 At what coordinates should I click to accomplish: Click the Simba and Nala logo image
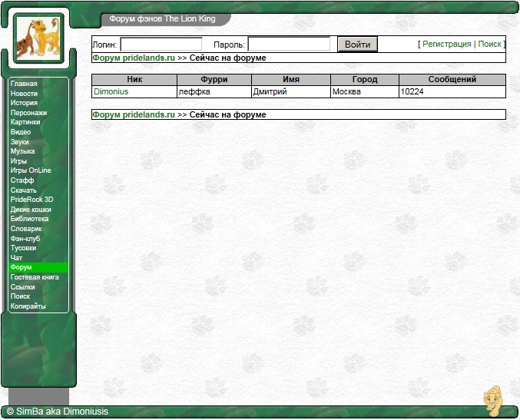[x=38, y=37]
